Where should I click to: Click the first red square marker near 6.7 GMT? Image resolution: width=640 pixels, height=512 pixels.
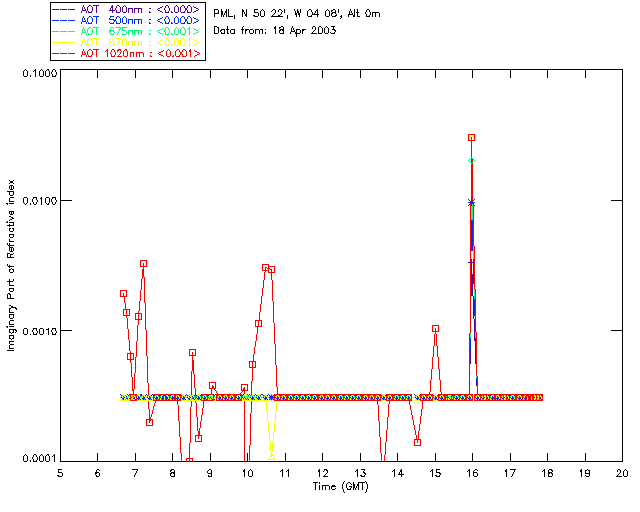click(x=123, y=294)
